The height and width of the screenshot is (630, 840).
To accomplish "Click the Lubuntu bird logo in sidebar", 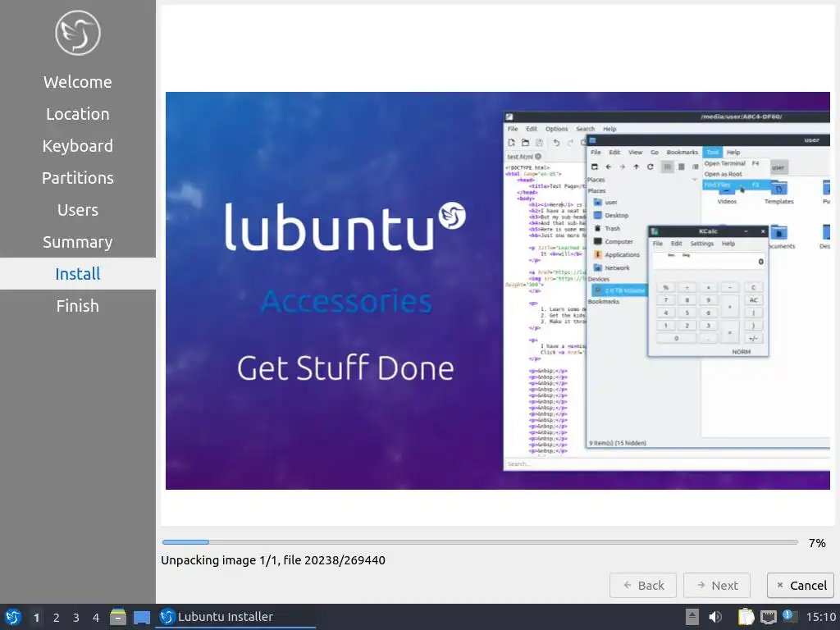I will (78, 33).
